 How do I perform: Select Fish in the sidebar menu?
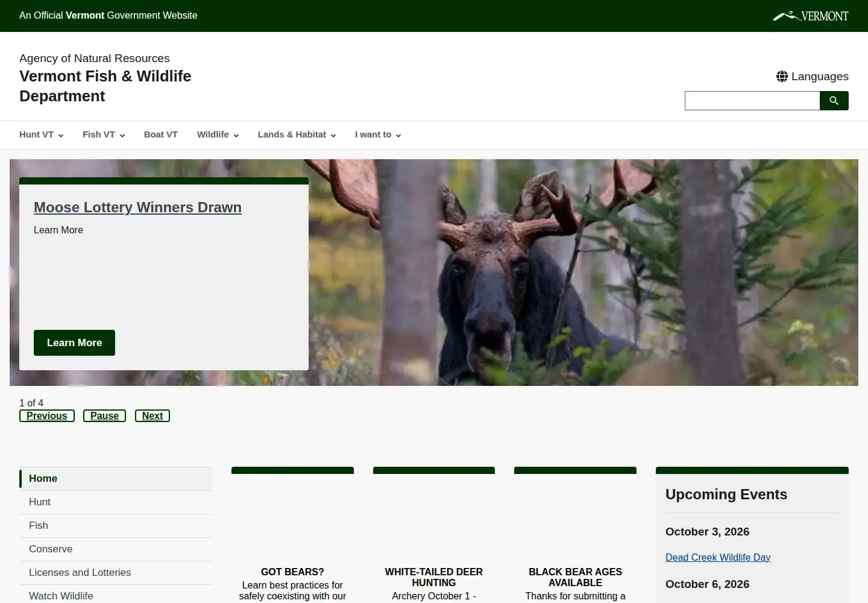pyautogui.click(x=116, y=526)
